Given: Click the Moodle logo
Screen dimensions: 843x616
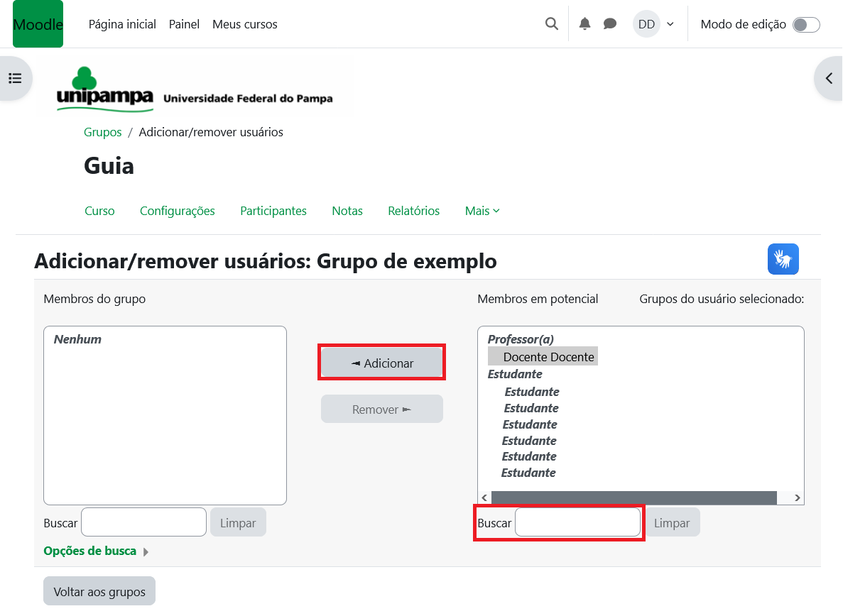Looking at the screenshot, I should coord(38,24).
